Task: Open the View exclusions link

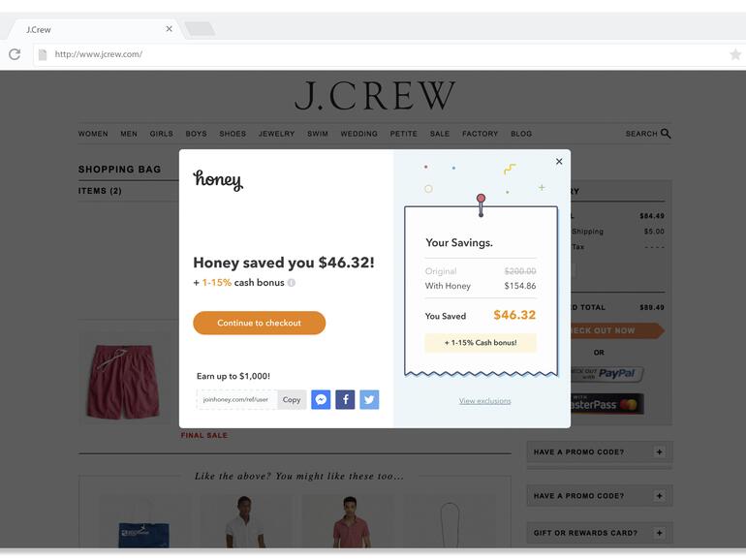Action: point(484,401)
